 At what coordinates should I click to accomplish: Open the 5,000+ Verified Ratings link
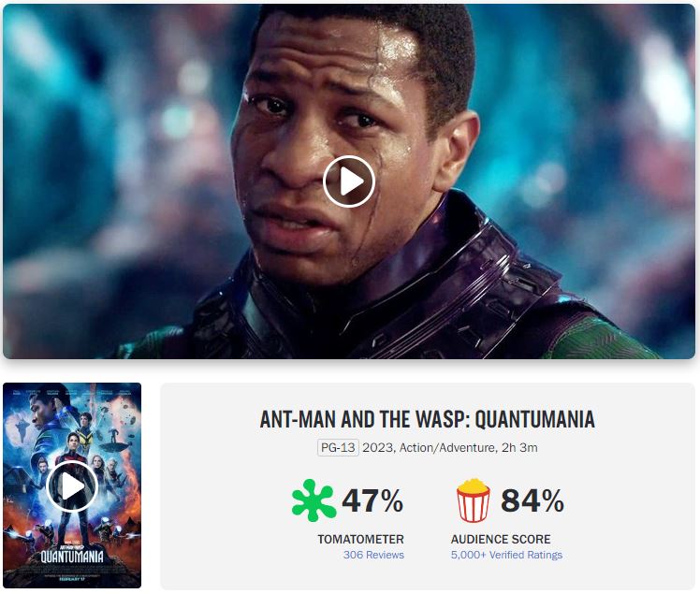[x=506, y=555]
